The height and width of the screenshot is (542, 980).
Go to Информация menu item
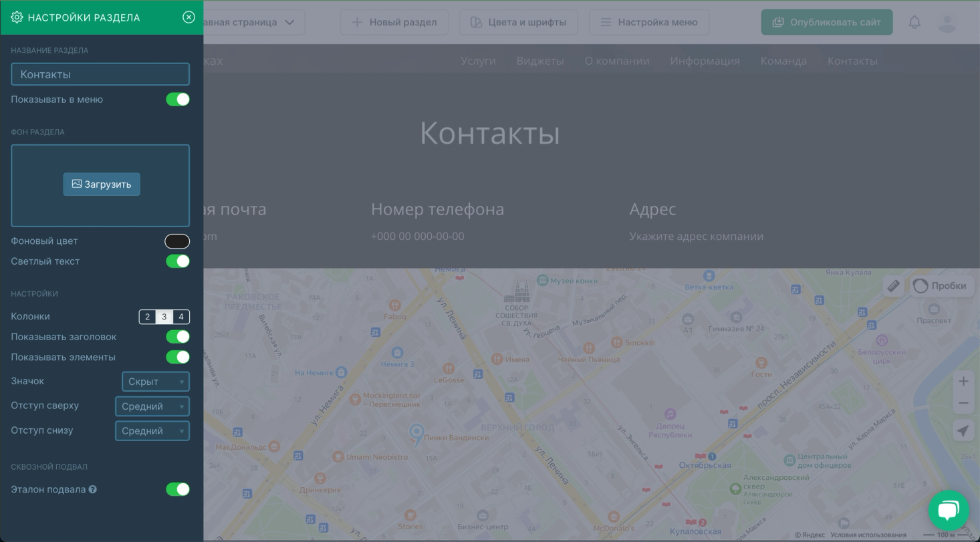tap(705, 61)
